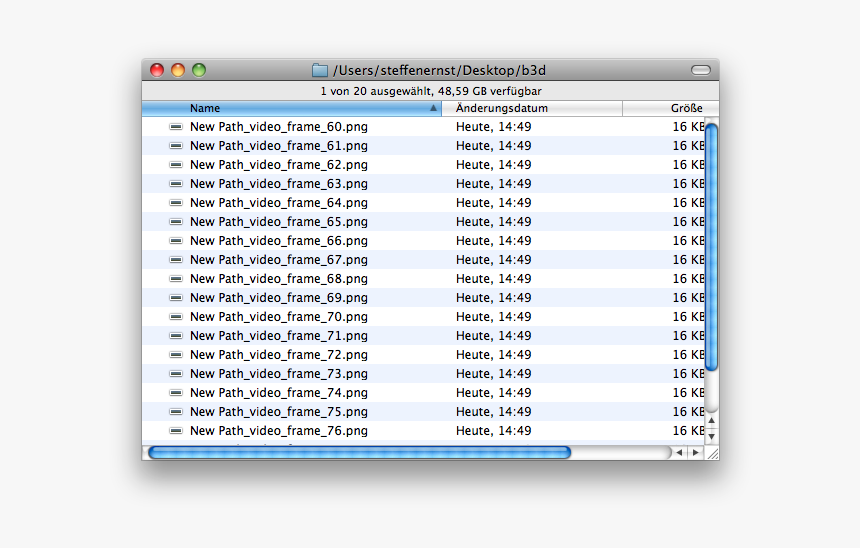Click the file icon of New Path_video_frame_62.png
This screenshot has width=860, height=548.
tap(176, 165)
